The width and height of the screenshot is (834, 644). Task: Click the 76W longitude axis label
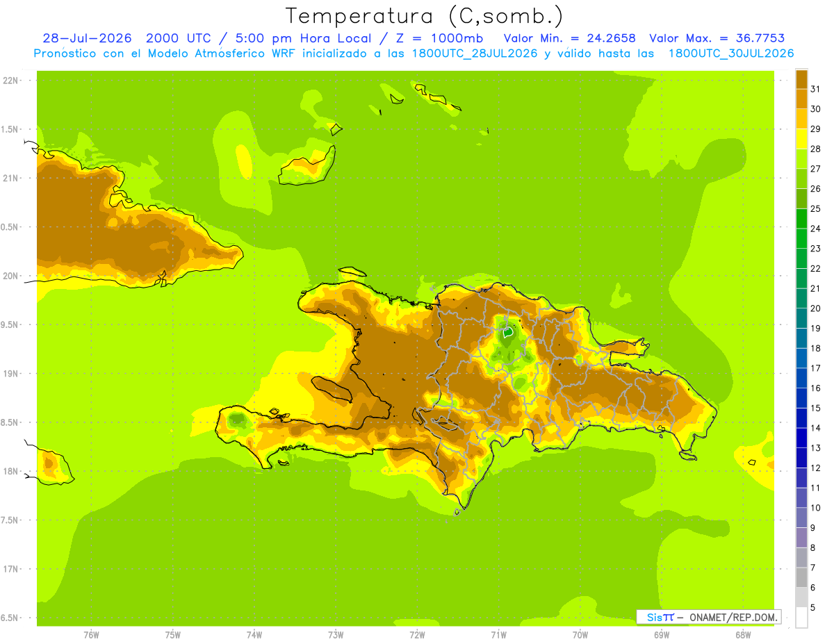91,635
